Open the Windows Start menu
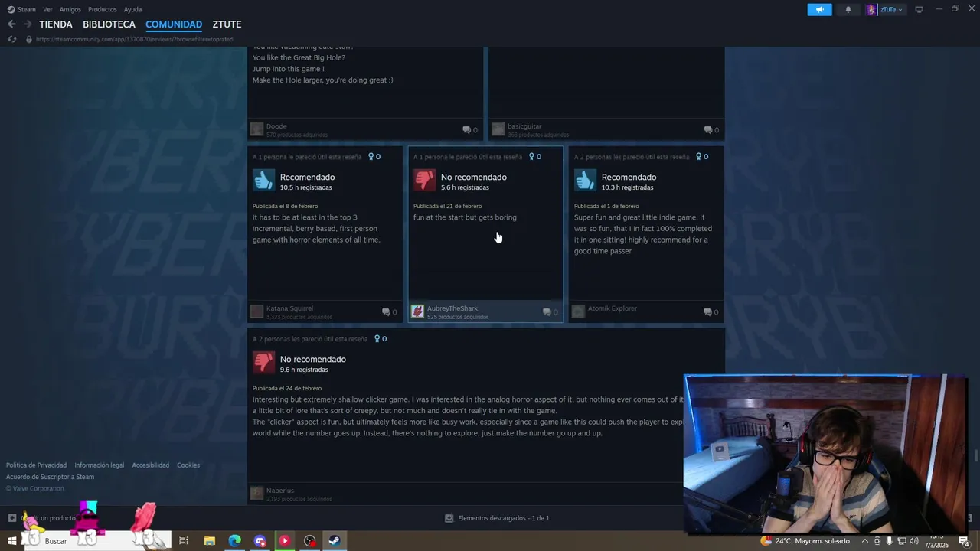The width and height of the screenshot is (980, 551). tap(11, 541)
